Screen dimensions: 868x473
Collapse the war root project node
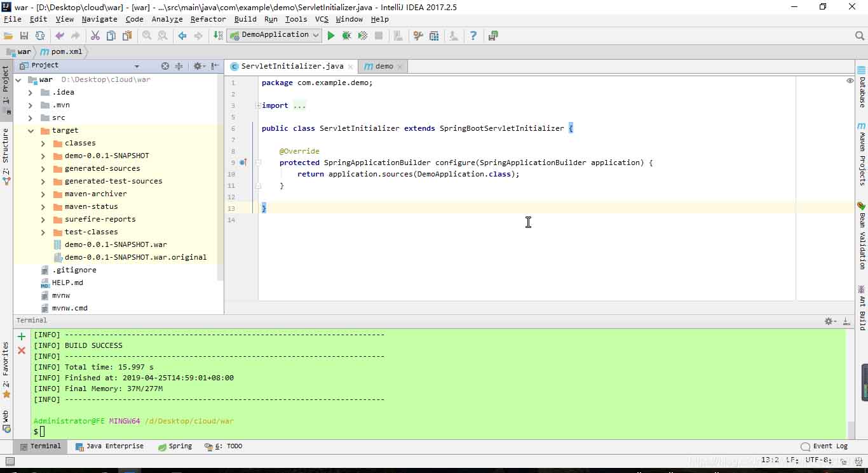[x=18, y=80]
